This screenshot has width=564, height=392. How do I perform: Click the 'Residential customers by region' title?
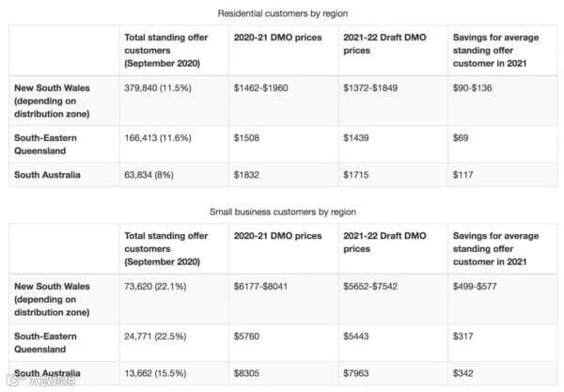280,13
